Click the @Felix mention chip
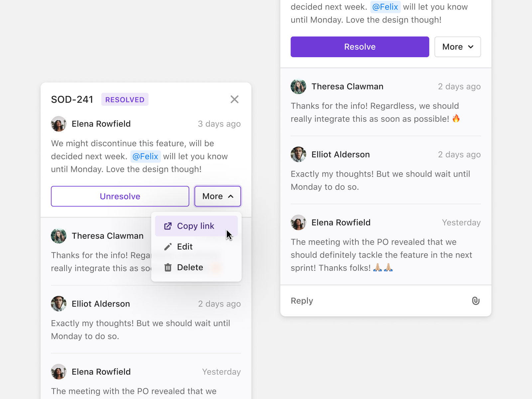532x399 pixels. [146, 156]
